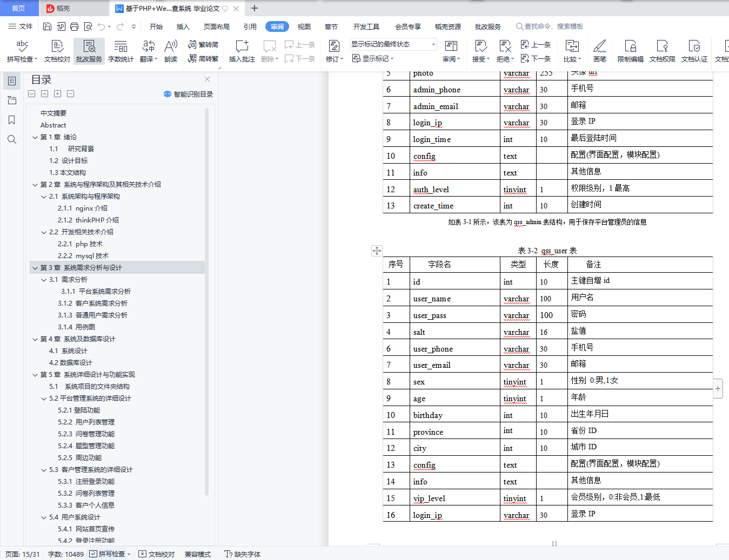Jump to Abstract in the outline
729x560 pixels.
pyautogui.click(x=53, y=125)
